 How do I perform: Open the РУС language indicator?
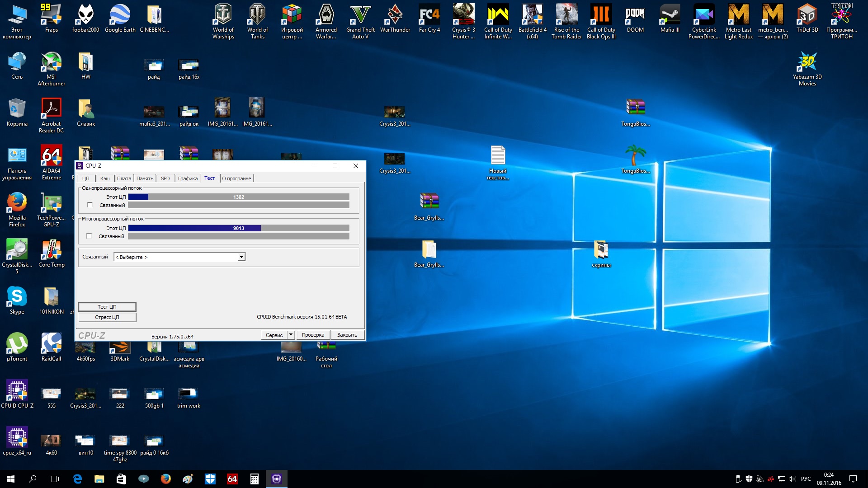coord(806,479)
